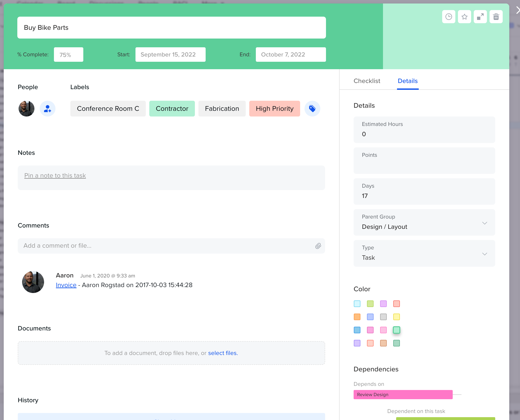Choose the yellow color swatch
This screenshot has height=420, width=520.
click(397, 317)
